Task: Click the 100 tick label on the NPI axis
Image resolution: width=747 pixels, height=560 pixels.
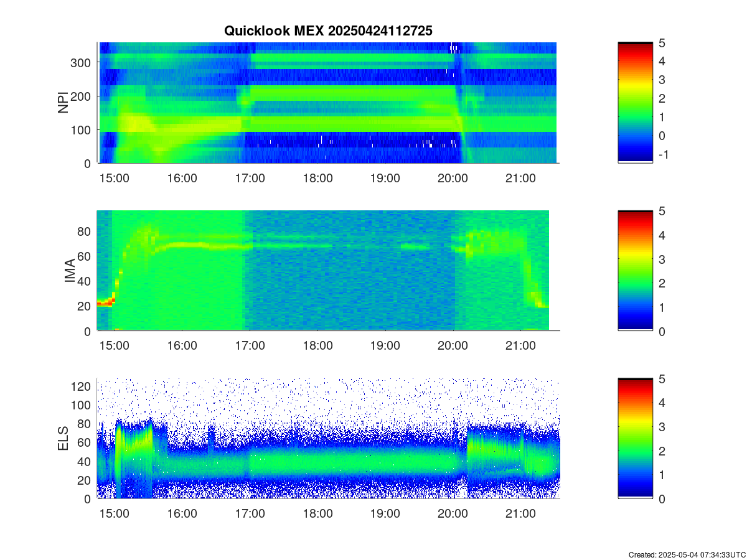Action: point(82,129)
